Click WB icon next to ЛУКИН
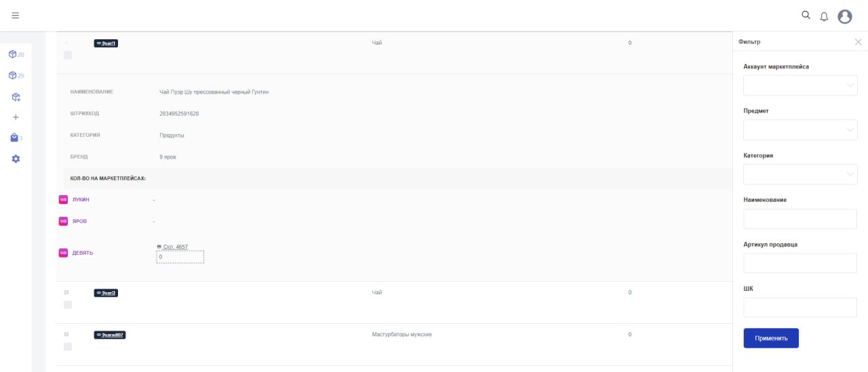The height and width of the screenshot is (372, 868). pos(63,199)
